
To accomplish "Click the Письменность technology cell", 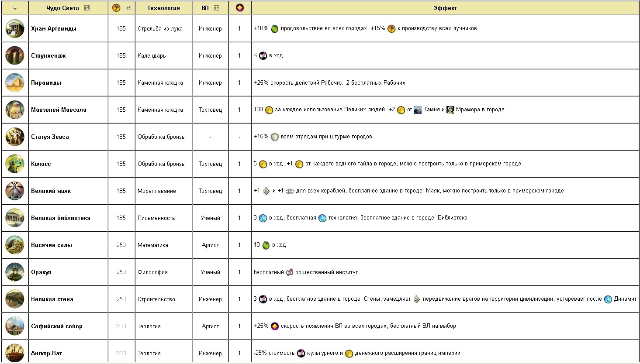I will coord(164,218).
